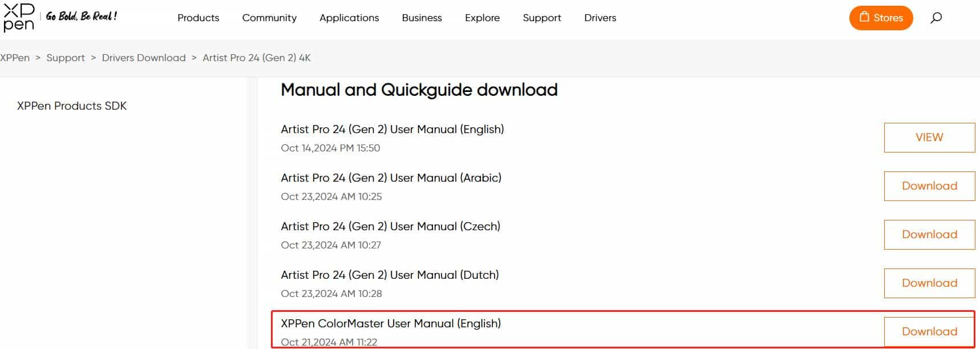
Task: Click the 'Oct 23,2024 AM 10:25' date
Action: [331, 196]
